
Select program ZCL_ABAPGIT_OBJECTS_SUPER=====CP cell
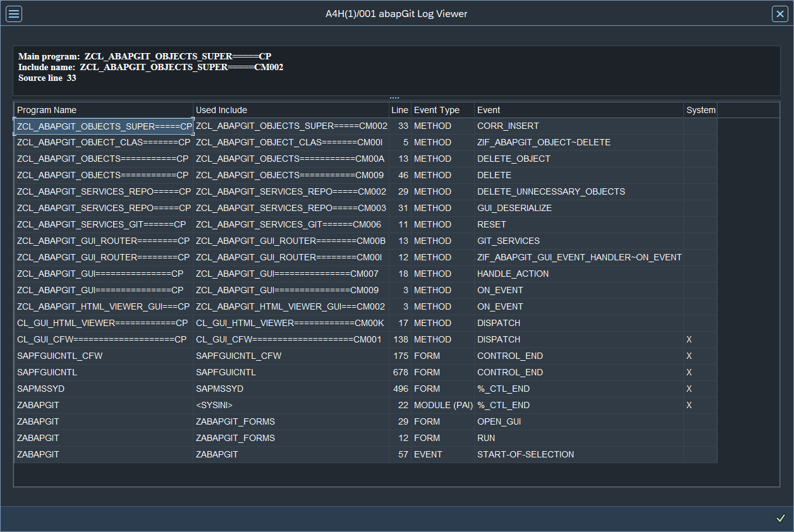click(x=104, y=126)
